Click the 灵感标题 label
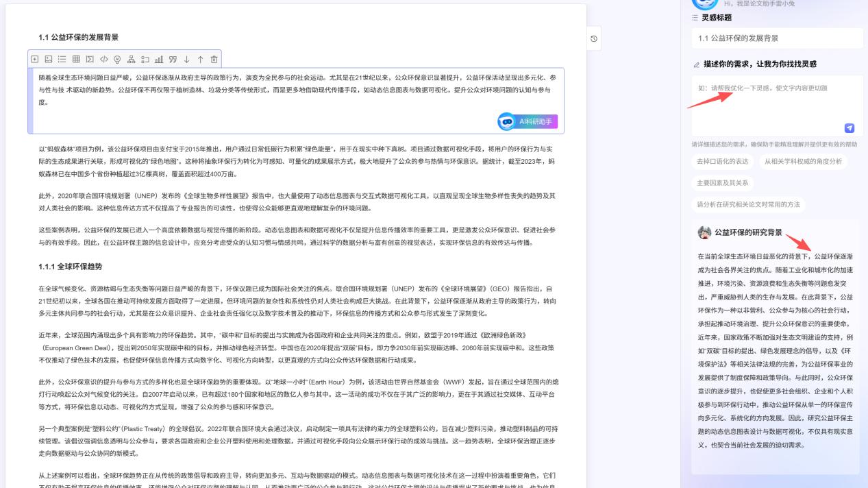This screenshot has height=488, width=868. pos(717,18)
